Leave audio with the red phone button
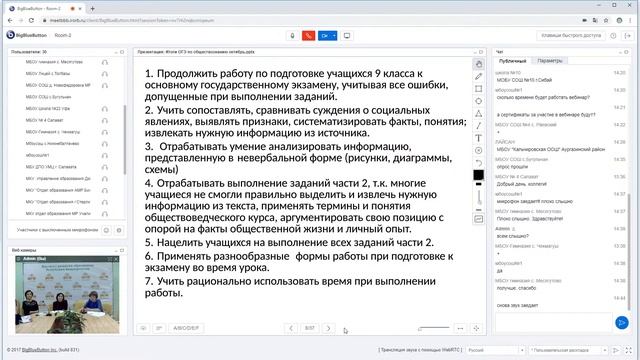The width and height of the screenshot is (640, 360). click(x=308, y=36)
